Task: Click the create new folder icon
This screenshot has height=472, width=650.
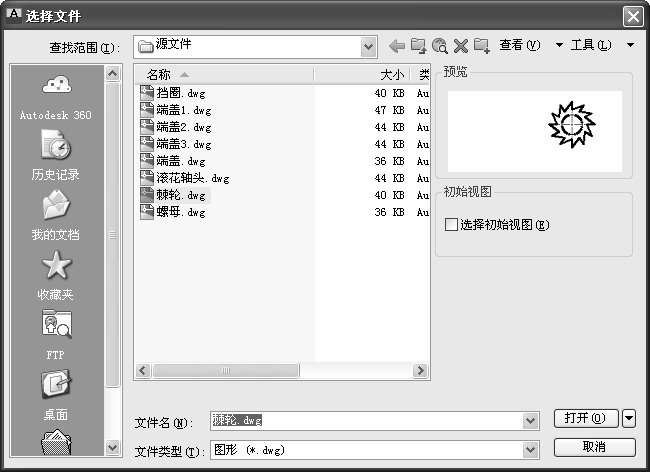Action: click(482, 46)
